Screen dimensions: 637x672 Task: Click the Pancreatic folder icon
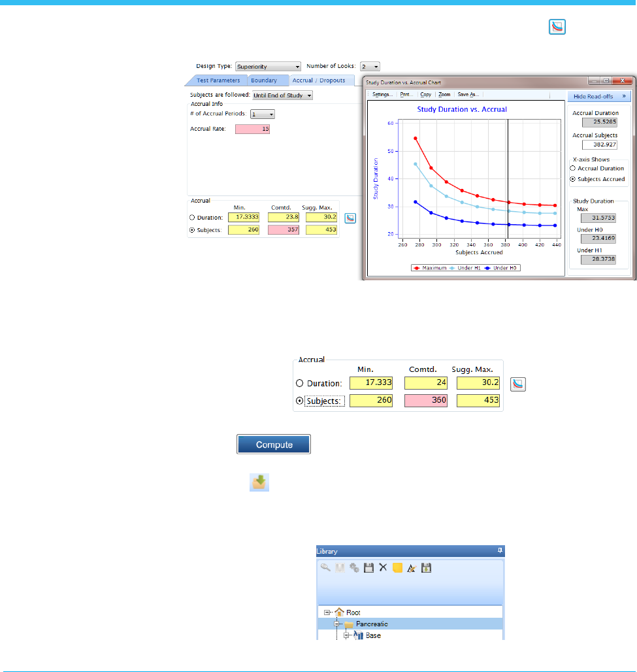click(349, 624)
